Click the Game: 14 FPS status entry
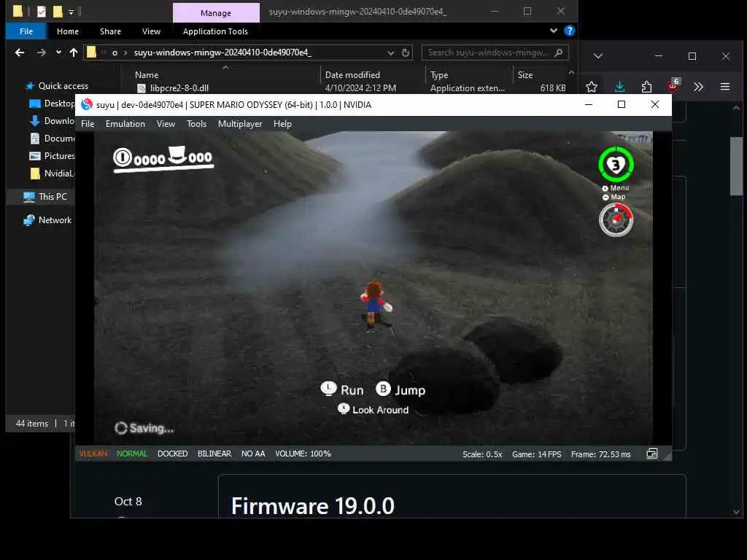 (536, 454)
